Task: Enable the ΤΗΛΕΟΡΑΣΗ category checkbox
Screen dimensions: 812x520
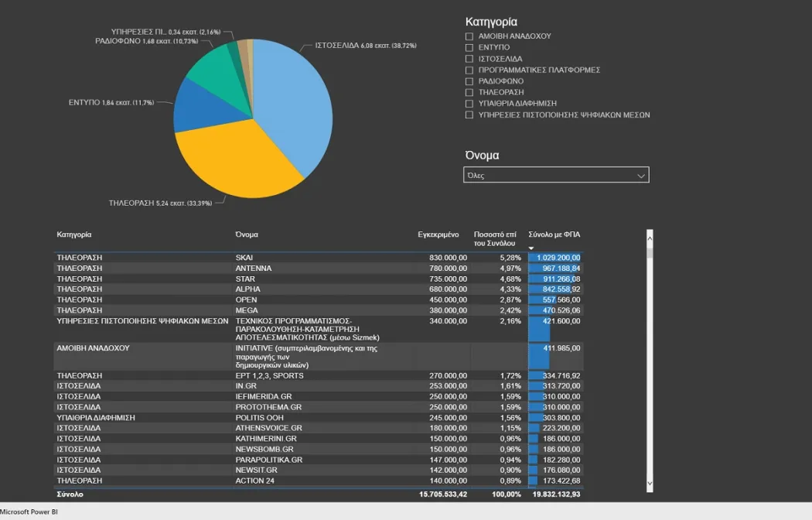Action: [x=469, y=92]
